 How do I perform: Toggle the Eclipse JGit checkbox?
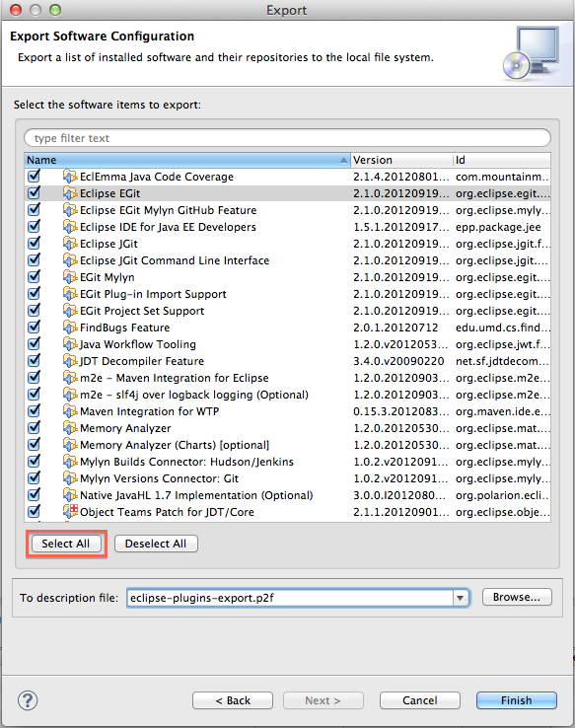pos(34,243)
